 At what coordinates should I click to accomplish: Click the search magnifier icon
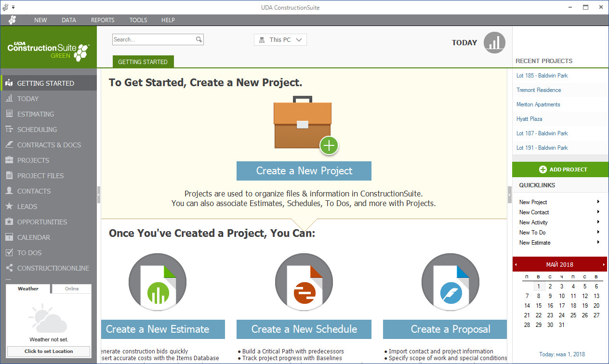click(x=199, y=39)
